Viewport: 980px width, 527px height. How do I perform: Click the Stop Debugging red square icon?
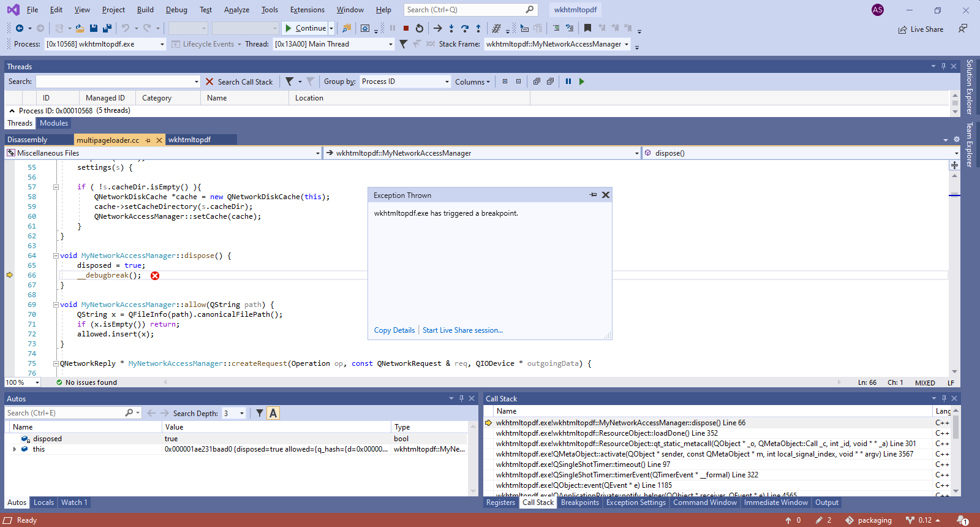[405, 28]
